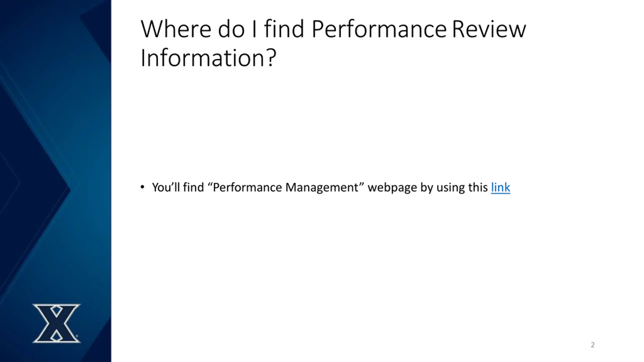Screen dimensions: 644x362
Task: Click the word "Management" in the bullet
Action: click(322, 188)
